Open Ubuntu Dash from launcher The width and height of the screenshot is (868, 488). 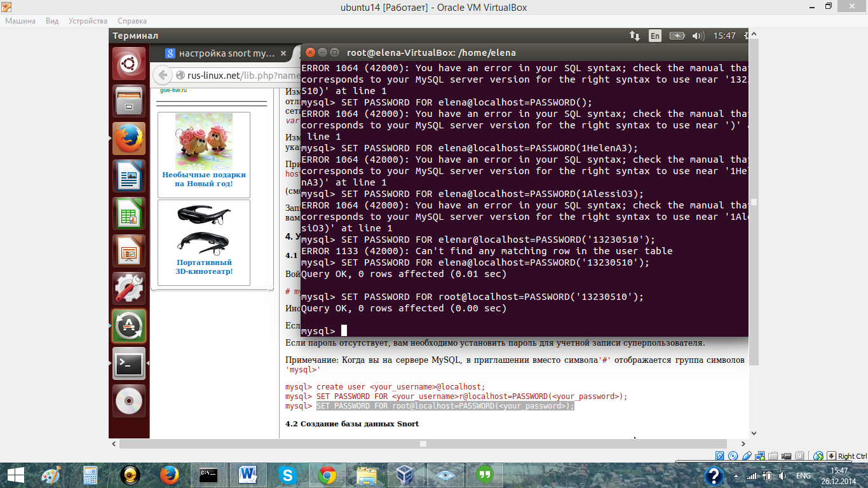click(x=129, y=64)
